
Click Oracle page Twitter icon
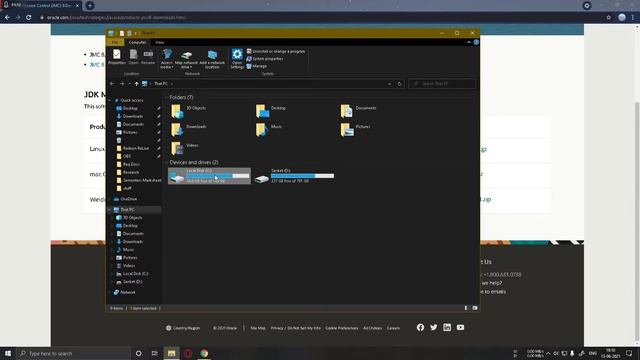[x=433, y=327]
